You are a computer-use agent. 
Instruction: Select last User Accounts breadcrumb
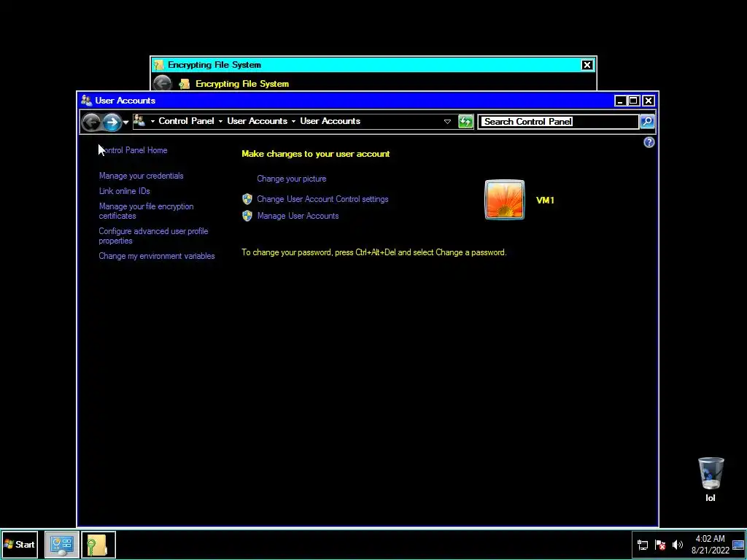pos(330,121)
